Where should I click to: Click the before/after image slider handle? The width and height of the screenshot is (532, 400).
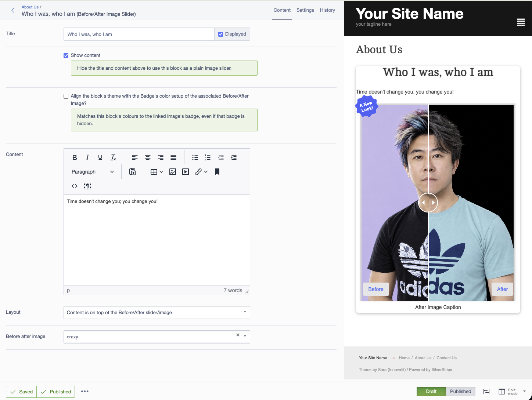[x=428, y=203]
